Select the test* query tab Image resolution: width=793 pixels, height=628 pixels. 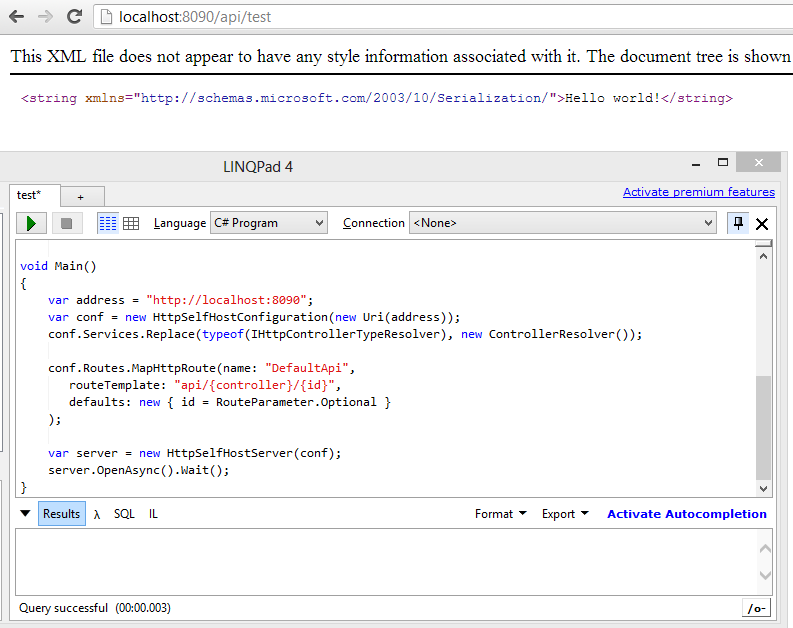pyautogui.click(x=34, y=195)
